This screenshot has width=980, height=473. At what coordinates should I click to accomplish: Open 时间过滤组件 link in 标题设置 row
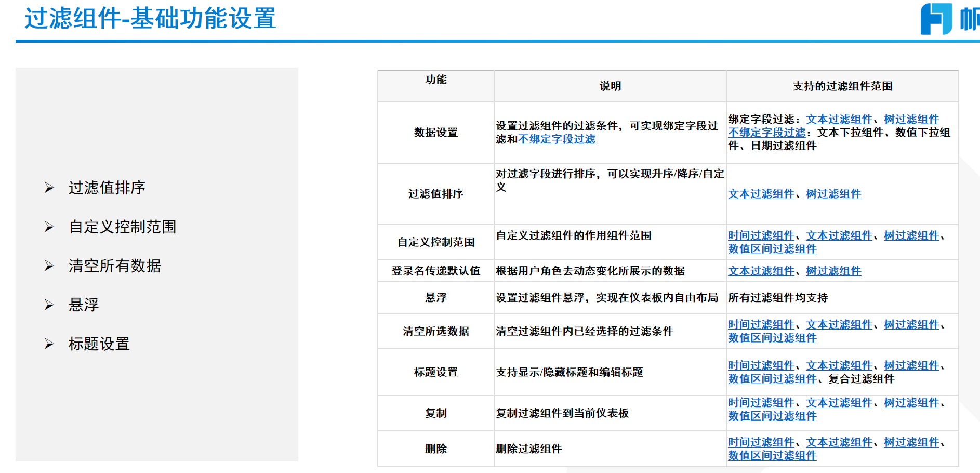[x=761, y=365]
